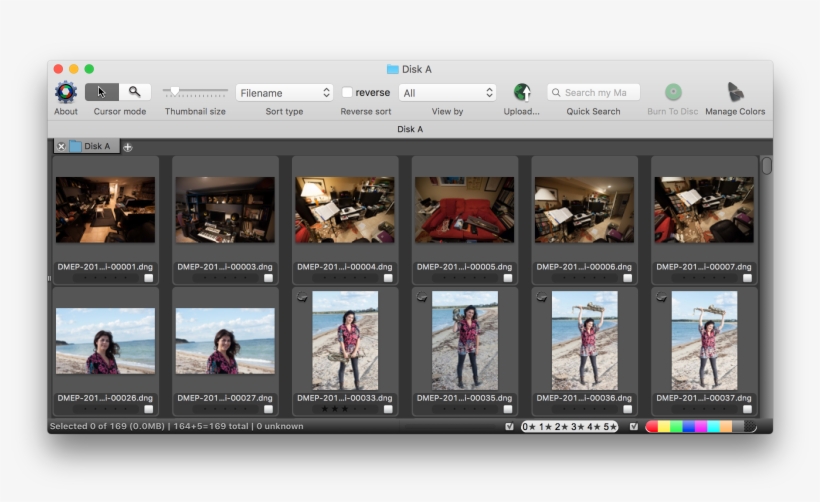This screenshot has width=820, height=502.
Task: Filter by 1 star in the rating bar
Action: (545, 427)
